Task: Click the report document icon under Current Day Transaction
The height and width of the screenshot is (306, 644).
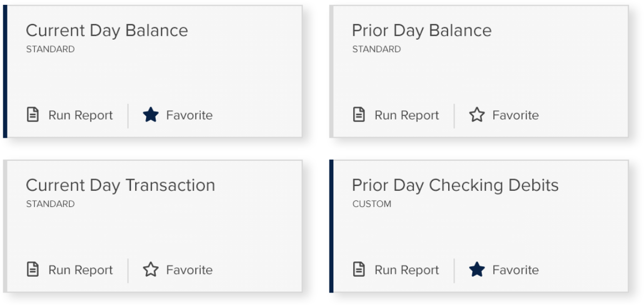Action: (x=33, y=270)
